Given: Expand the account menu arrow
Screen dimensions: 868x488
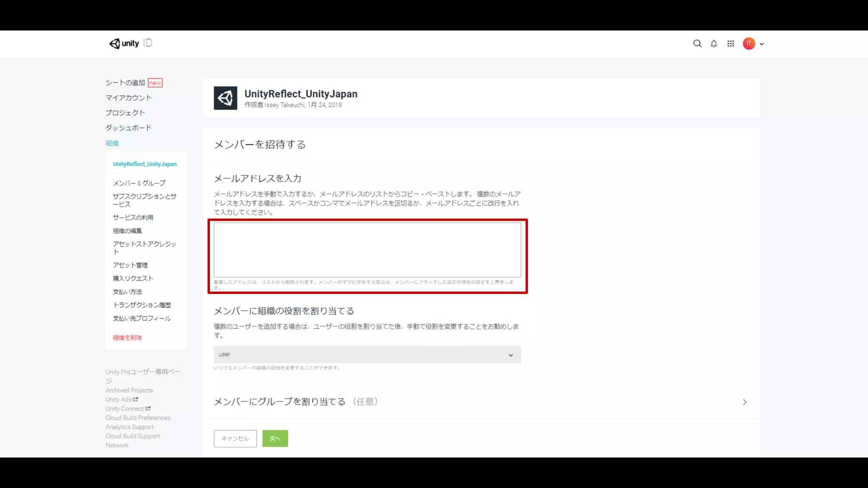Looking at the screenshot, I should [762, 44].
